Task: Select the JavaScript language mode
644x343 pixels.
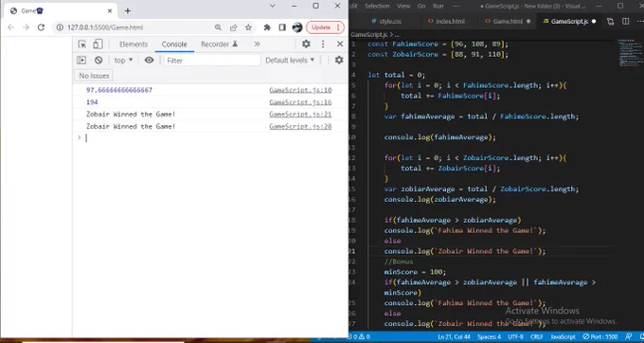Action: click(x=563, y=336)
